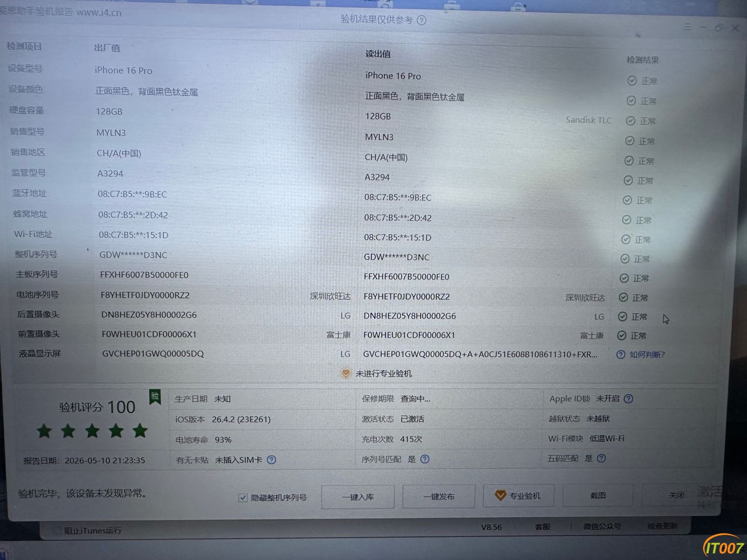Click the 关闭 button
This screenshot has height=560, width=747.
(676, 495)
